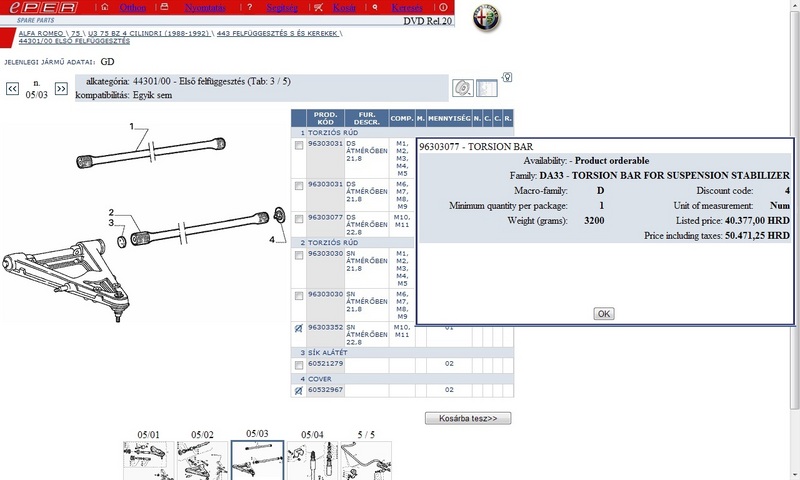Click the lightbulb hint icon
This screenshot has width=800, height=480.
click(x=507, y=77)
